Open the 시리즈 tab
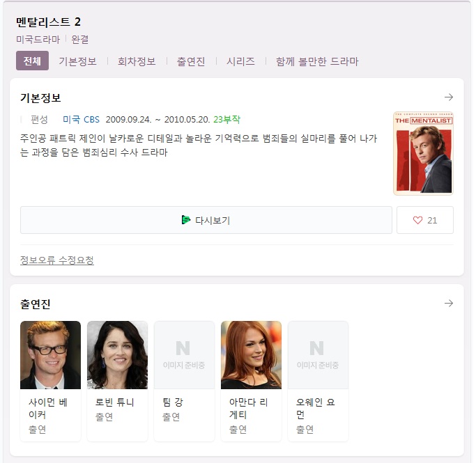Image resolution: width=476 pixels, height=463 pixels. tap(240, 61)
